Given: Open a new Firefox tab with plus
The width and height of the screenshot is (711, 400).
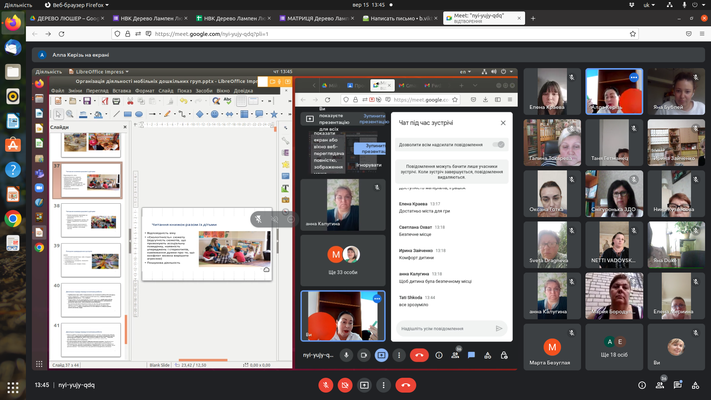Looking at the screenshot, I should tap(533, 18).
